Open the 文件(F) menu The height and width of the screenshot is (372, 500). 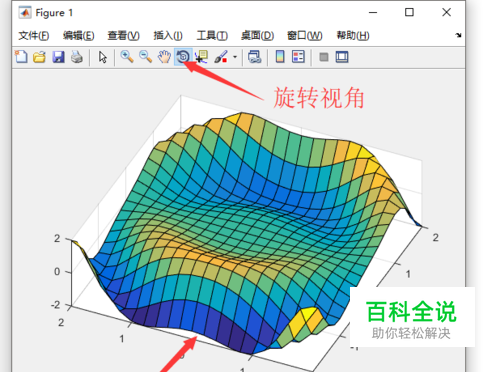pyautogui.click(x=34, y=35)
